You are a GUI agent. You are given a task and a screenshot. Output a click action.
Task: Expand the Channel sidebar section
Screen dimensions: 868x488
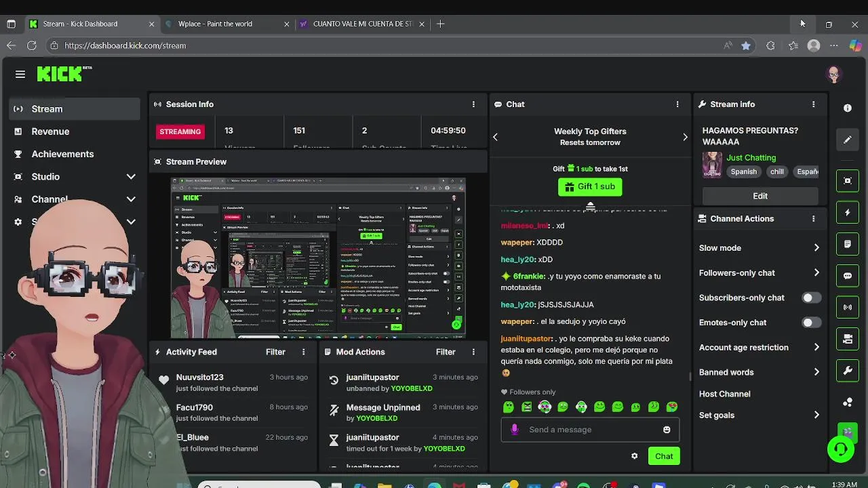point(131,199)
